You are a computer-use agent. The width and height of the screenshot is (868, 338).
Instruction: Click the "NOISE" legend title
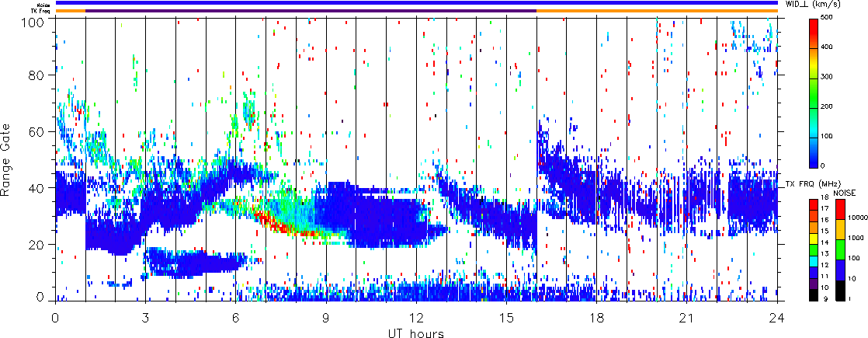(x=844, y=193)
